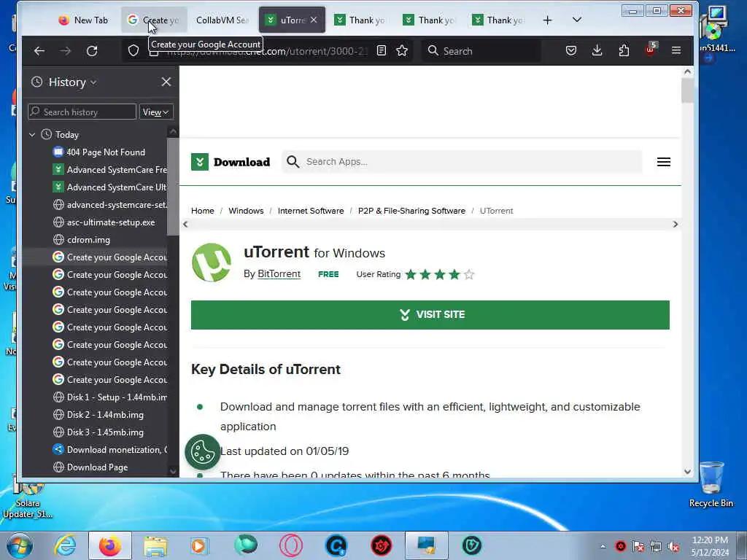
Task: Open the media player taskbar icon
Action: coord(199,545)
